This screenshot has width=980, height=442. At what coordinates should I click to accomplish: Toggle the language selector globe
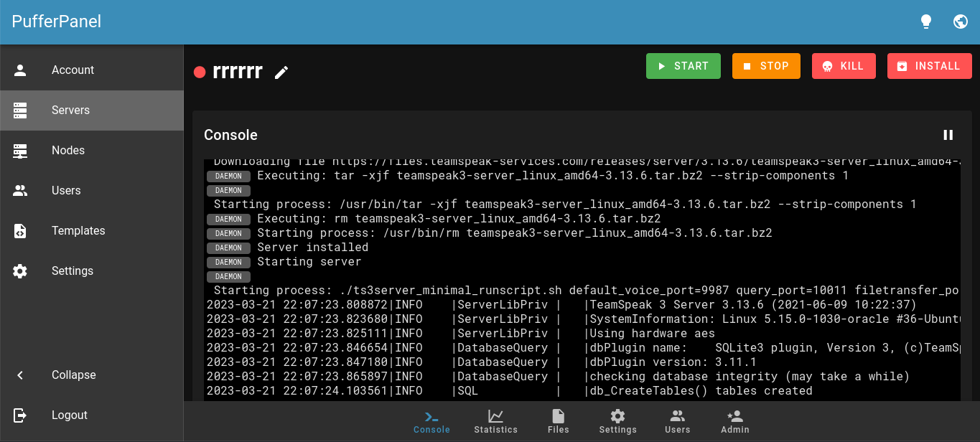click(961, 22)
